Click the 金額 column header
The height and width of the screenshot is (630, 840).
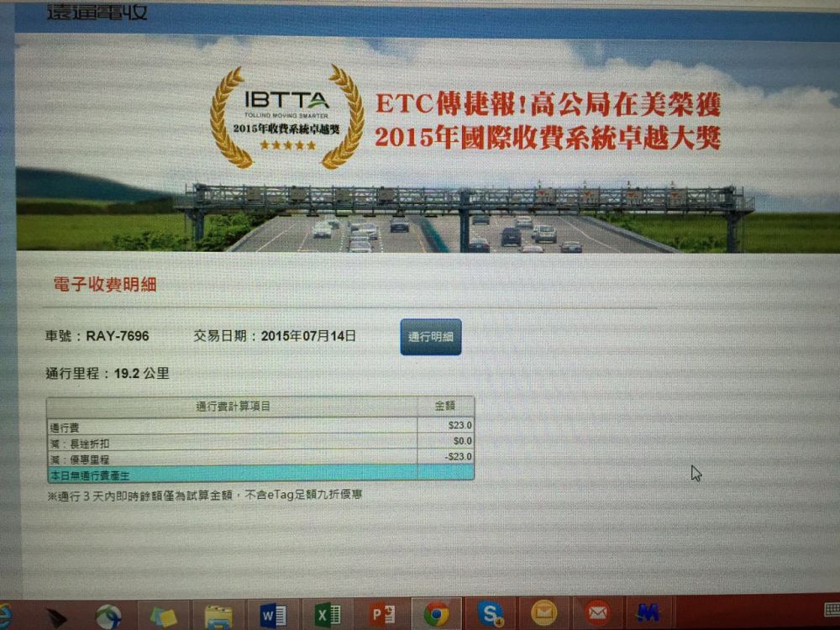445,406
